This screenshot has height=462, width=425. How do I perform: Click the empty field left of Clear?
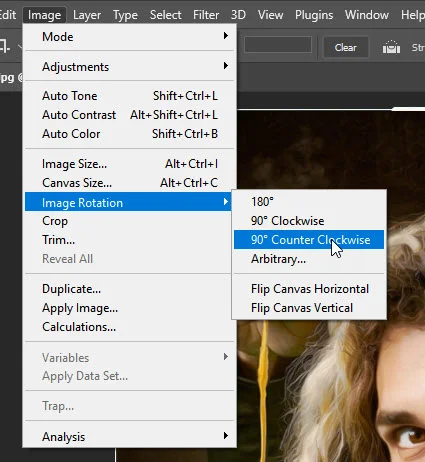[x=278, y=45]
